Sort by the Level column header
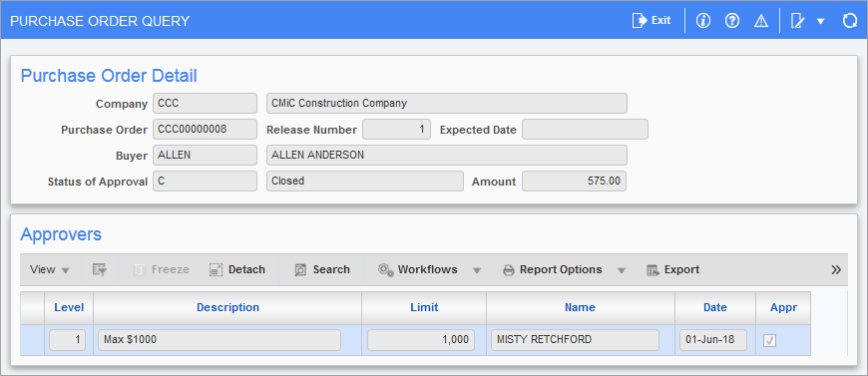868x376 pixels. click(69, 307)
